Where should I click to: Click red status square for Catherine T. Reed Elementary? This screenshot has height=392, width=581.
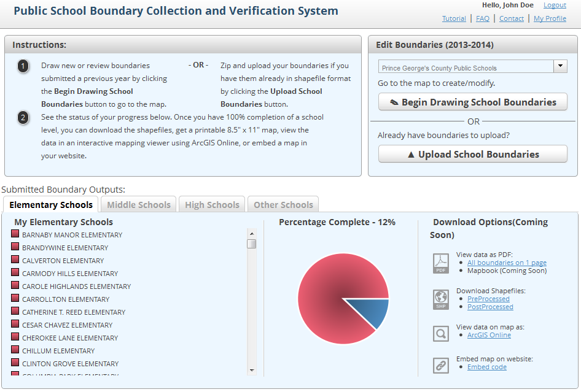point(15,311)
